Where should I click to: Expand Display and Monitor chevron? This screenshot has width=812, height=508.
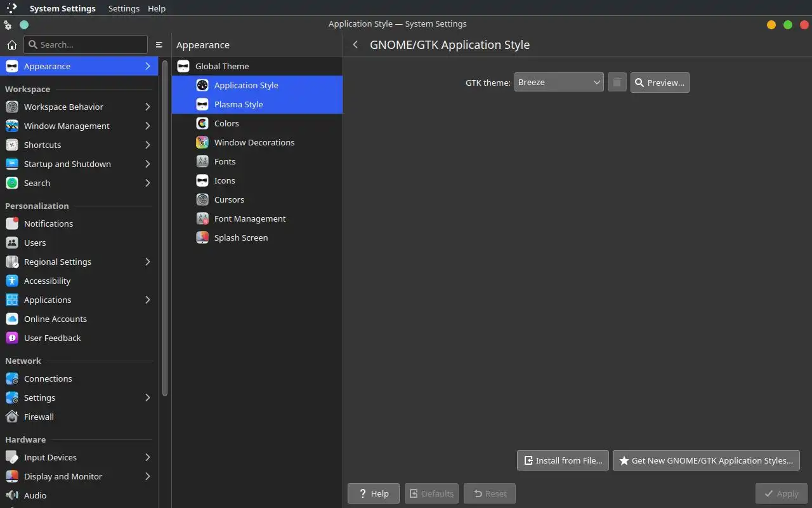pos(147,476)
